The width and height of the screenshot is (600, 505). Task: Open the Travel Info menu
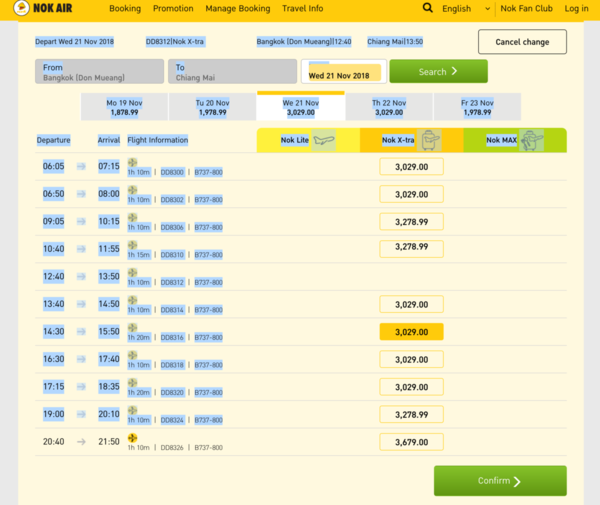302,8
